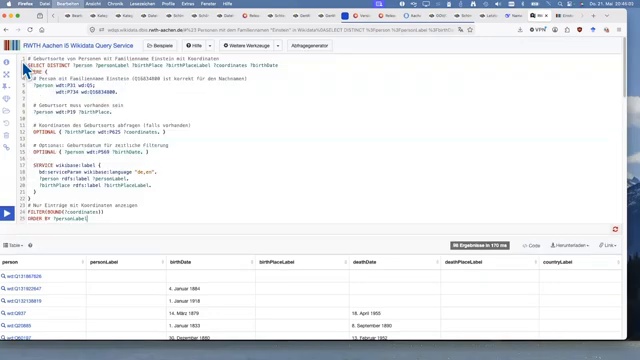The height and width of the screenshot is (360, 640).
Task: Open the RWTH Aachen i5 Wikidata Query Service link
Action: pyautogui.click(x=78, y=46)
